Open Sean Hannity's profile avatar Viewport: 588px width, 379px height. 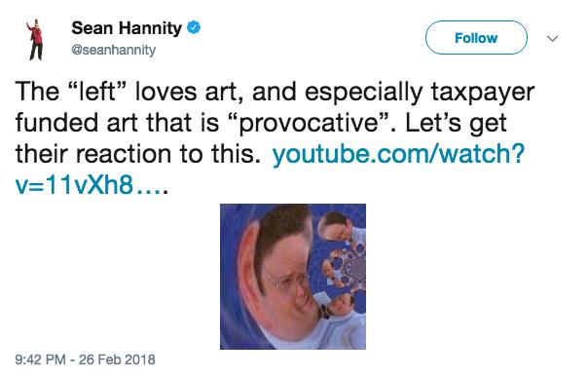tap(36, 39)
